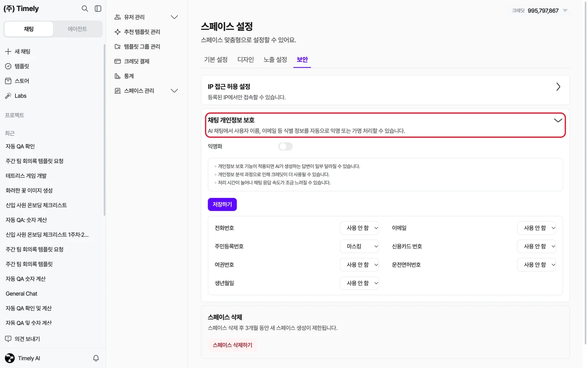Toggle the 익명화 switch
Image resolution: width=588 pixels, height=368 pixels.
pos(285,146)
